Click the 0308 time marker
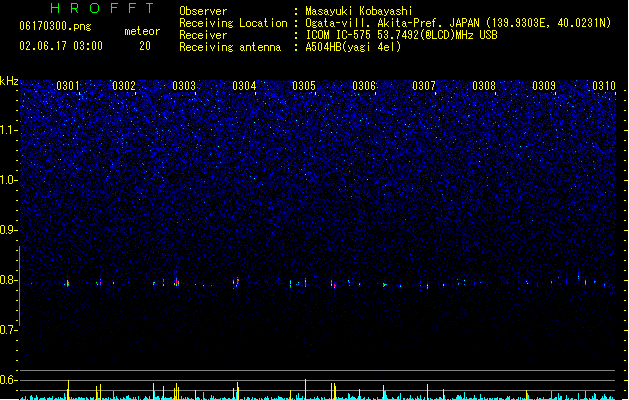Viewport: 629px width, 400px height. [x=484, y=86]
